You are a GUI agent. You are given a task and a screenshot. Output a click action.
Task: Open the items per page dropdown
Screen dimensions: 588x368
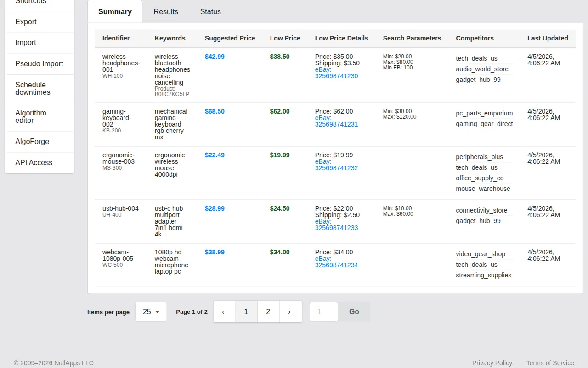151,311
